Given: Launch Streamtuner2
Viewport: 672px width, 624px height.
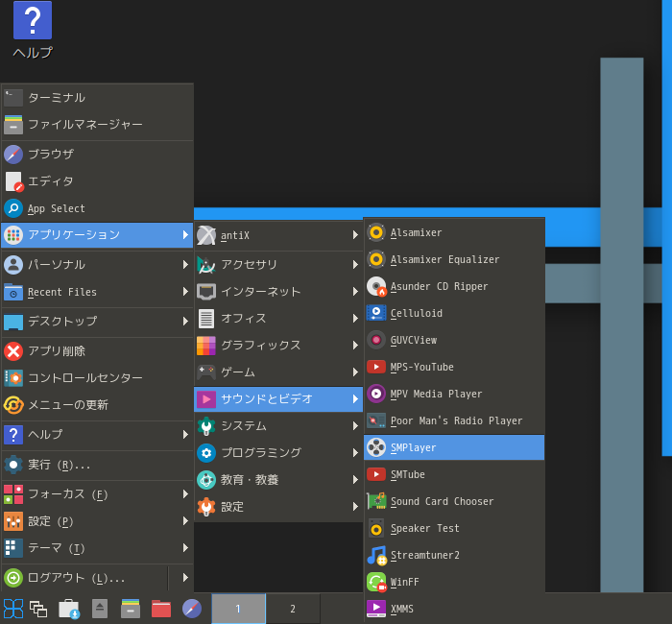Looking at the screenshot, I should pos(454,556).
